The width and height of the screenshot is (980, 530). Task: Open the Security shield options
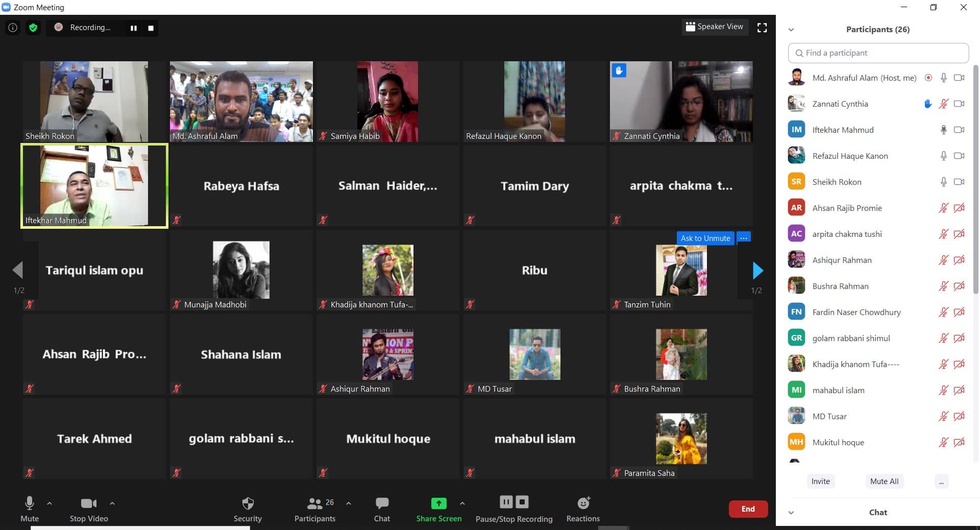pos(248,504)
